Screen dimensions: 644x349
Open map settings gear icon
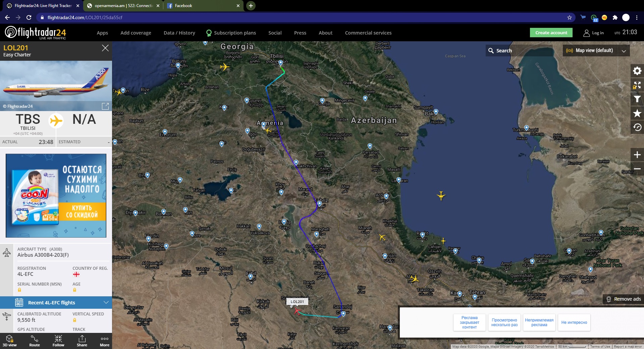pyautogui.click(x=637, y=71)
